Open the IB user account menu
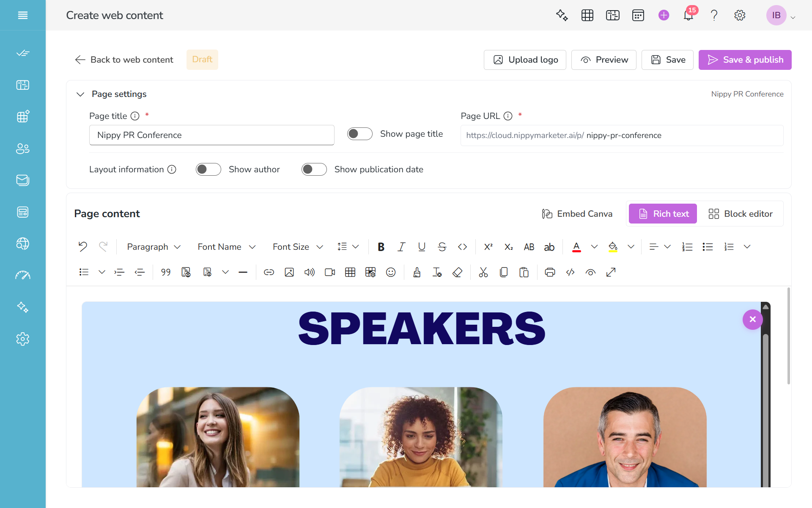 [781, 15]
